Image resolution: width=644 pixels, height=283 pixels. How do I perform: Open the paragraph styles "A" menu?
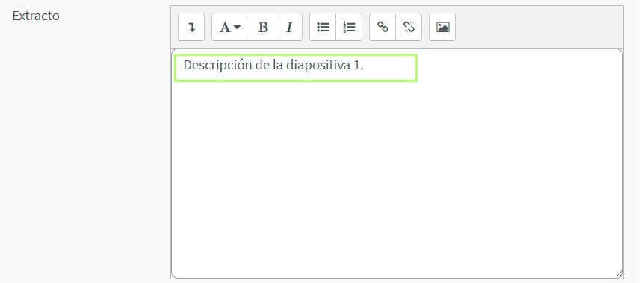231,27
